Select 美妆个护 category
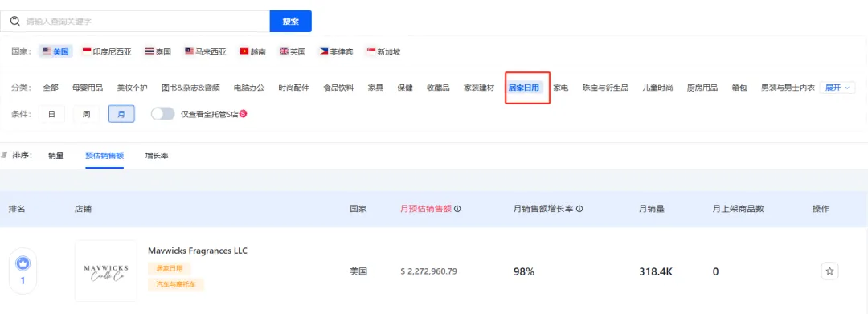 [x=133, y=88]
